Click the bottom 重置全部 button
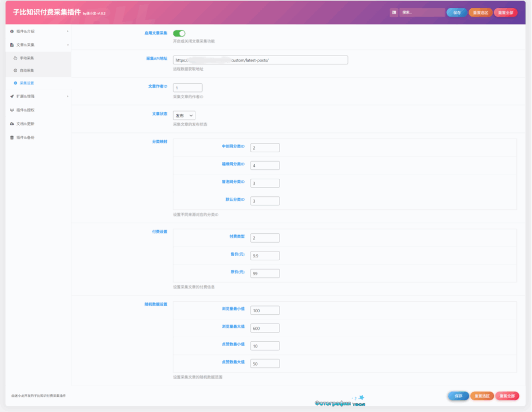 (x=507, y=396)
